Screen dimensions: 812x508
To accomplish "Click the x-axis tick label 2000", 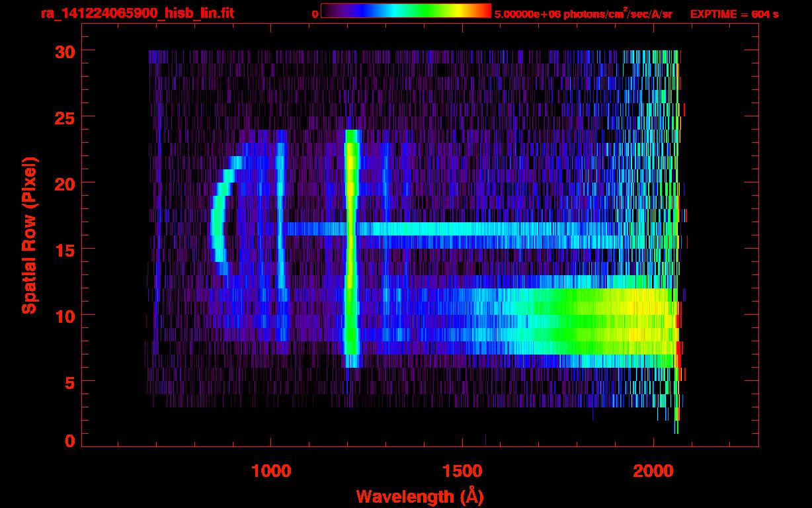I will click(653, 471).
